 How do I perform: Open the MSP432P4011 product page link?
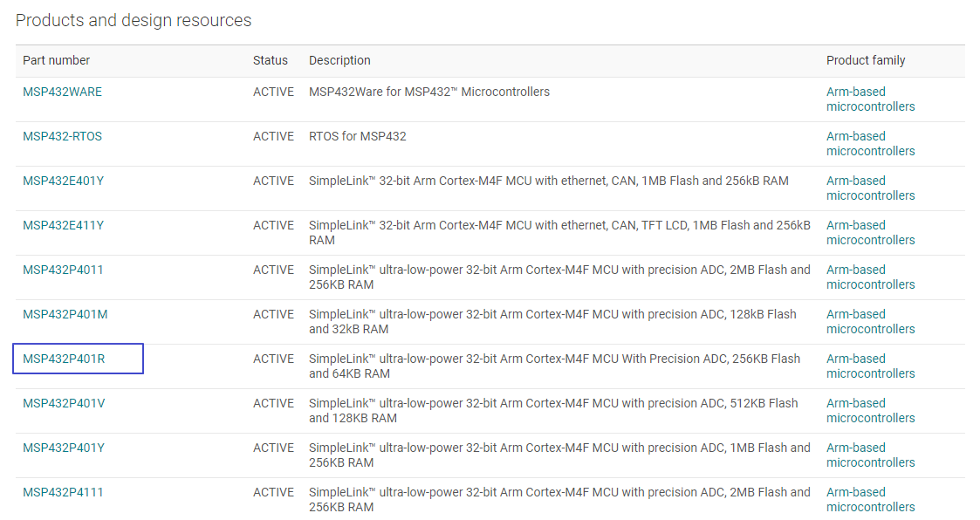pyautogui.click(x=63, y=270)
